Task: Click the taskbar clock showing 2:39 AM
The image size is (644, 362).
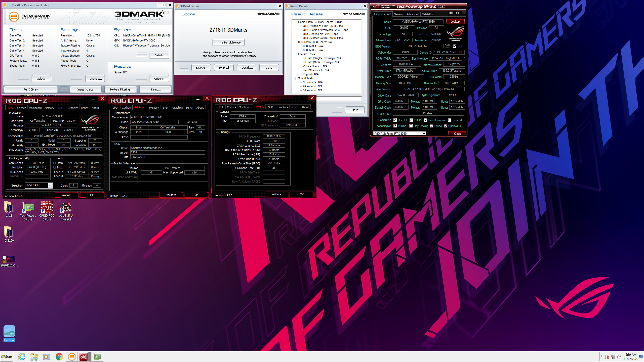Action: click(x=631, y=357)
